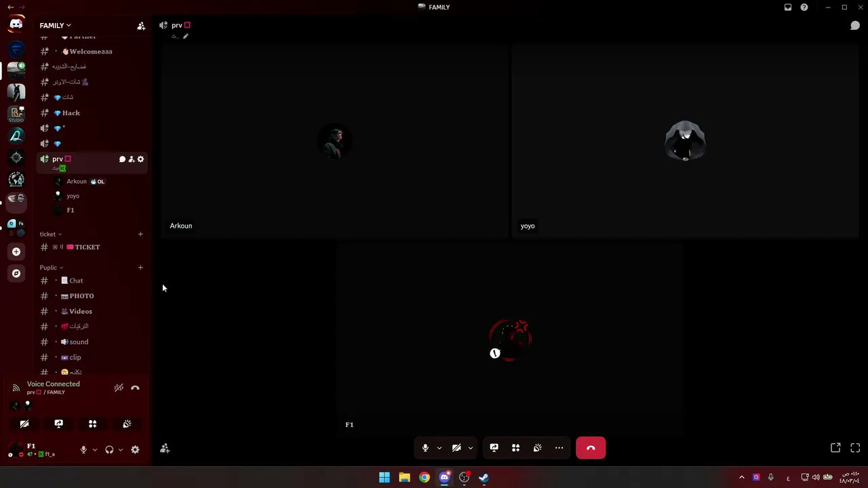
Task: Open TICKET channel
Action: coord(92,247)
